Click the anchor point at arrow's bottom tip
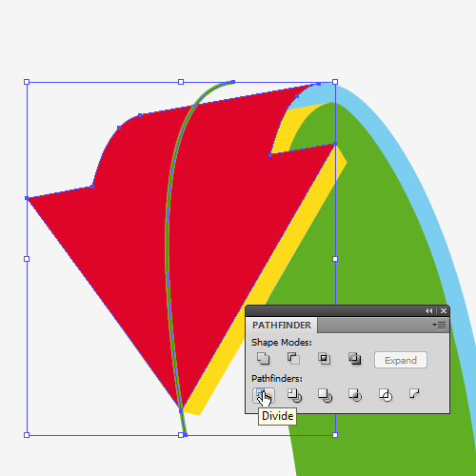 (x=181, y=411)
